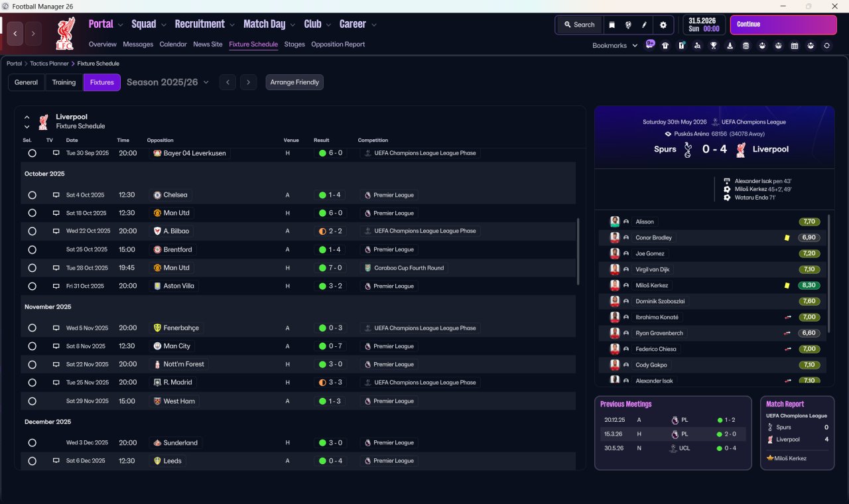Expand the Career menu dropdown arrow
The height and width of the screenshot is (504, 849).
tap(374, 25)
